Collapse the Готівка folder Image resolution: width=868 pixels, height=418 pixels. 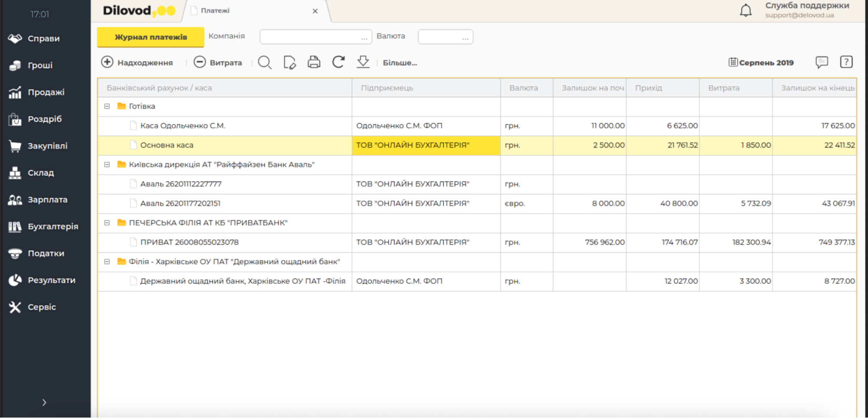[107, 106]
